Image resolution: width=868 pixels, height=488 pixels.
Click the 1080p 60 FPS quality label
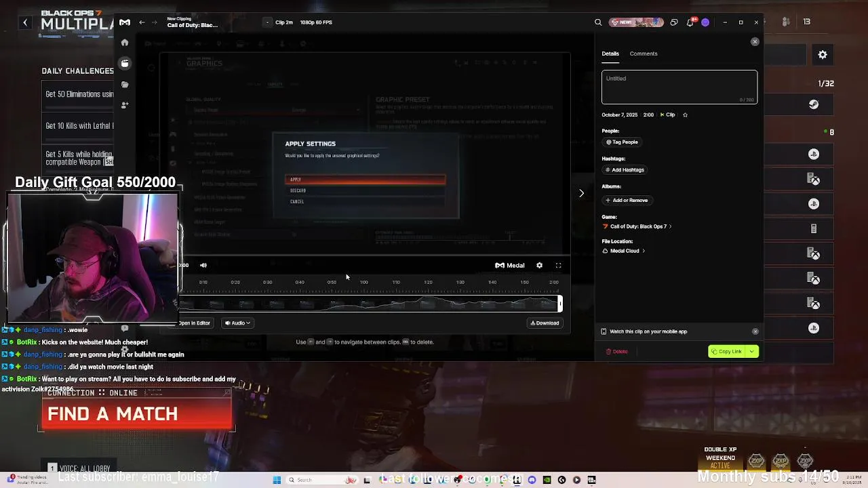click(x=316, y=22)
